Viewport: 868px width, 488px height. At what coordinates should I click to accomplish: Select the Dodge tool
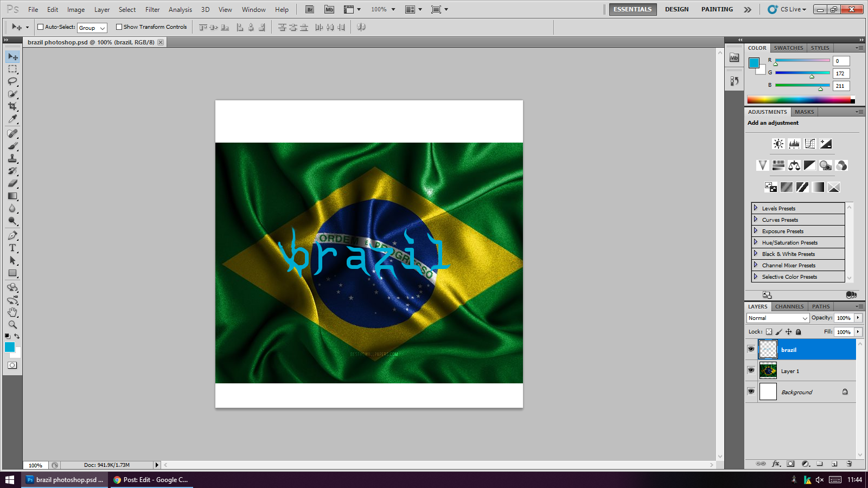tap(12, 221)
